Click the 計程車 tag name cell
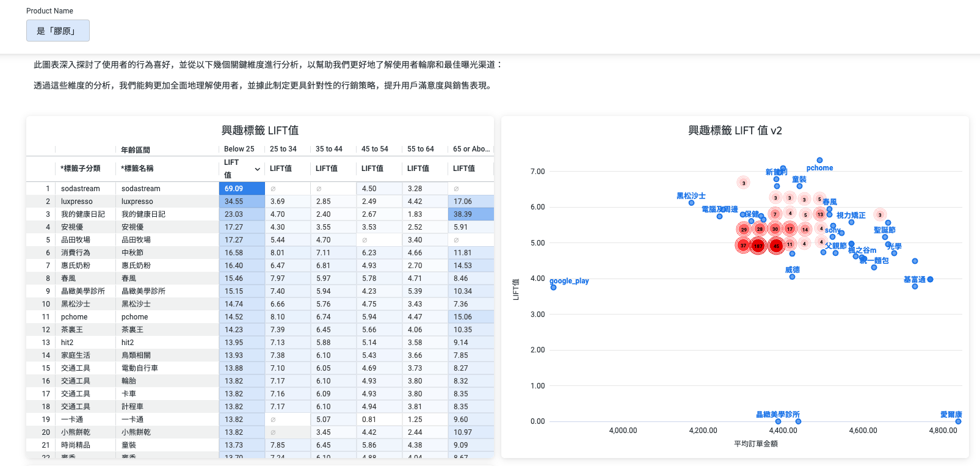Image resolution: width=980 pixels, height=466 pixels. coord(167,407)
